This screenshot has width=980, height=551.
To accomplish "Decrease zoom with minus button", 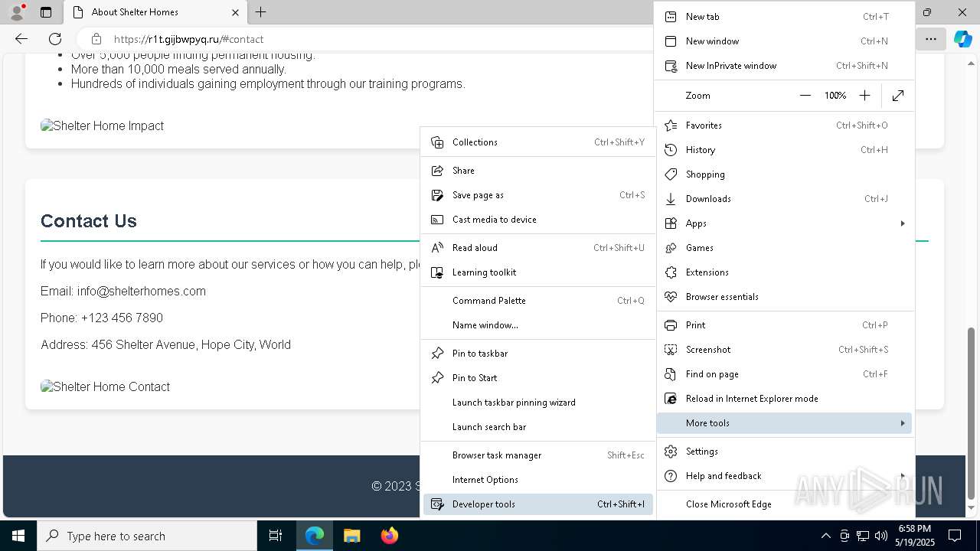I will [805, 96].
